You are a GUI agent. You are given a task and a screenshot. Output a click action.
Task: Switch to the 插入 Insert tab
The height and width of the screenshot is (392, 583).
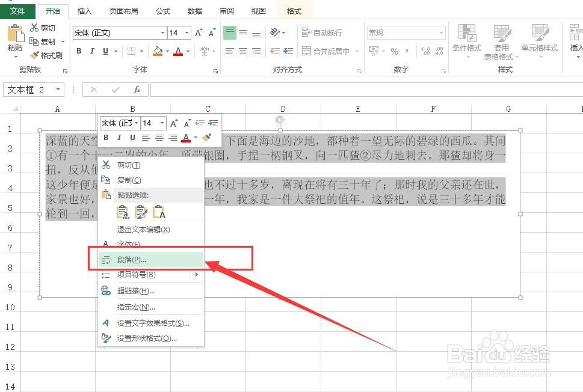(x=84, y=11)
